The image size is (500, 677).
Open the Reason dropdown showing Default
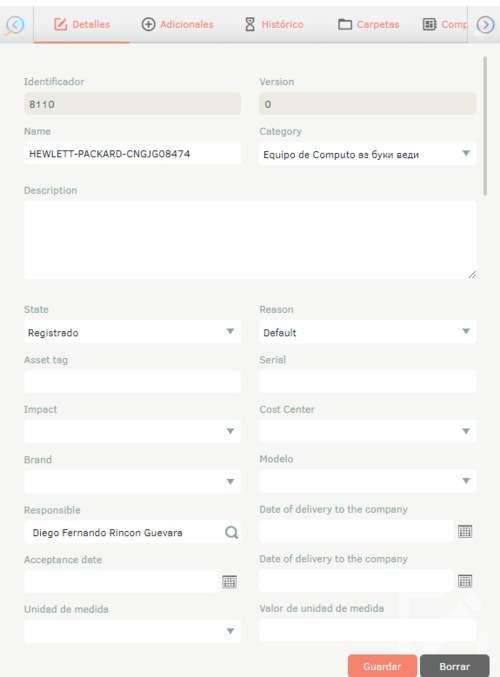coord(367,332)
